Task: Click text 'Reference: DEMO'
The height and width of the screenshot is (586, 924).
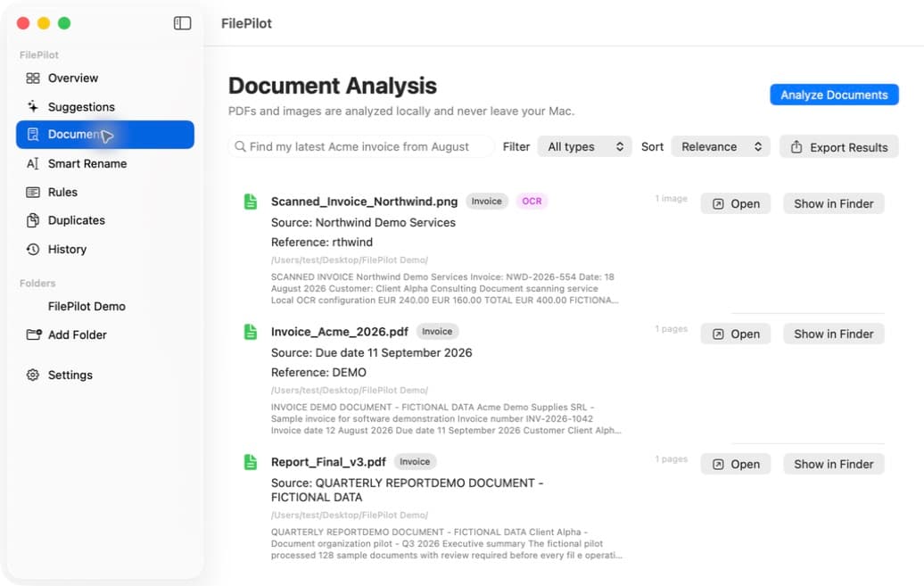Action: click(x=318, y=373)
